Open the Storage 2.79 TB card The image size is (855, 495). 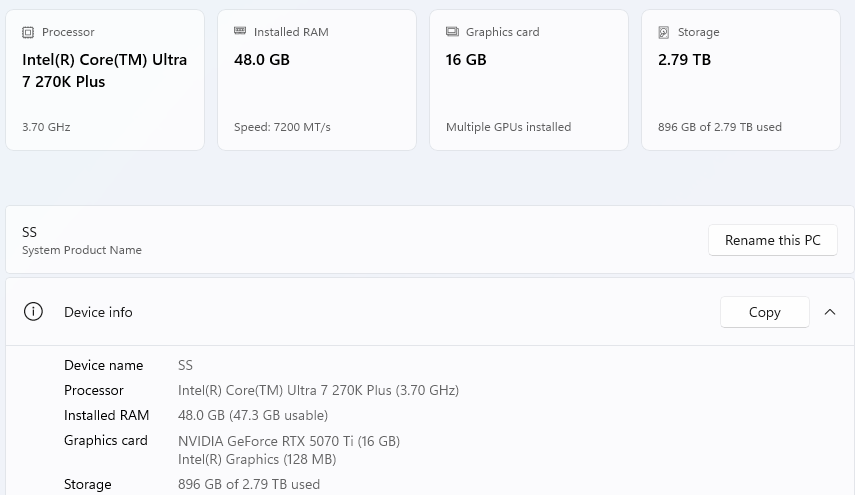(x=740, y=80)
